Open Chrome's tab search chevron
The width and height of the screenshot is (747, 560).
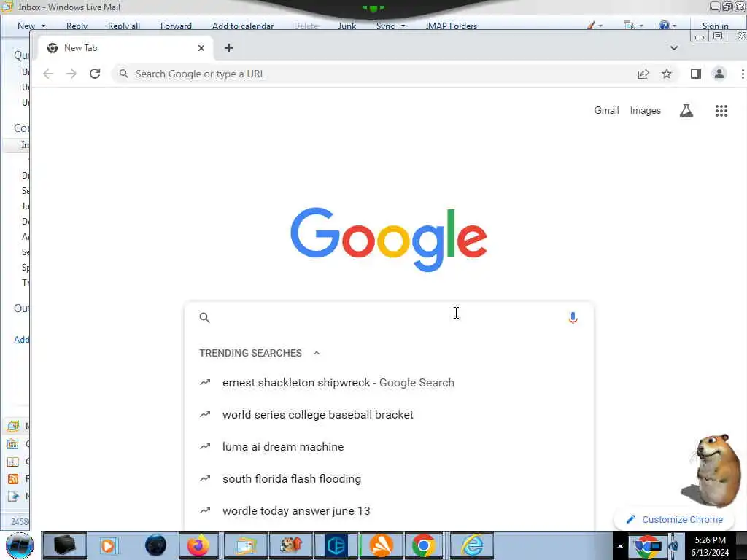pos(673,47)
